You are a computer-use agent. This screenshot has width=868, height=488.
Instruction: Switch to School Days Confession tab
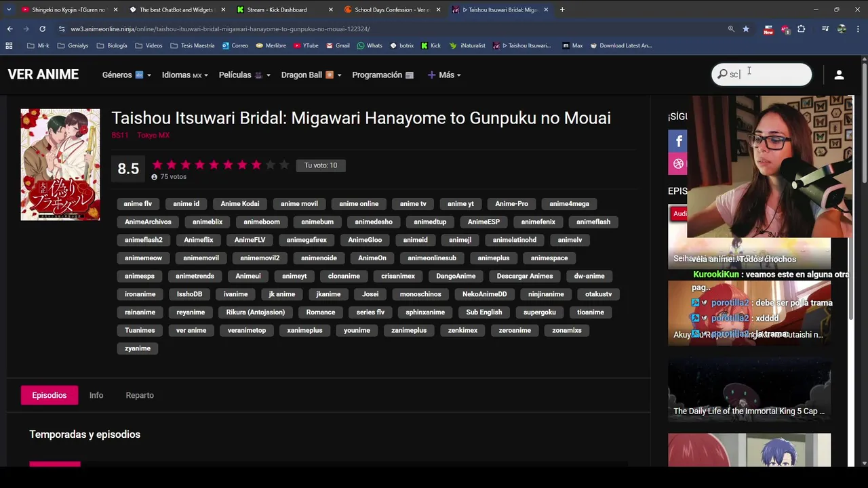[391, 9]
